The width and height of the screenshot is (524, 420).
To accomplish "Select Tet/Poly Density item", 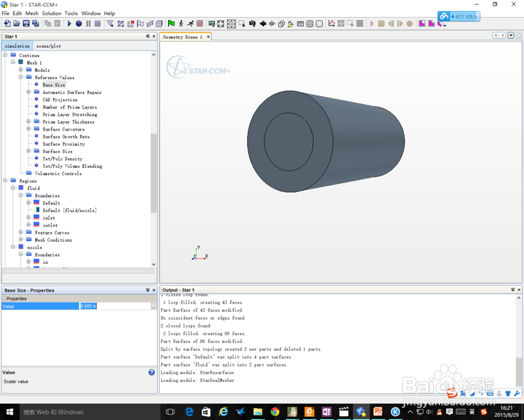I will (62, 159).
